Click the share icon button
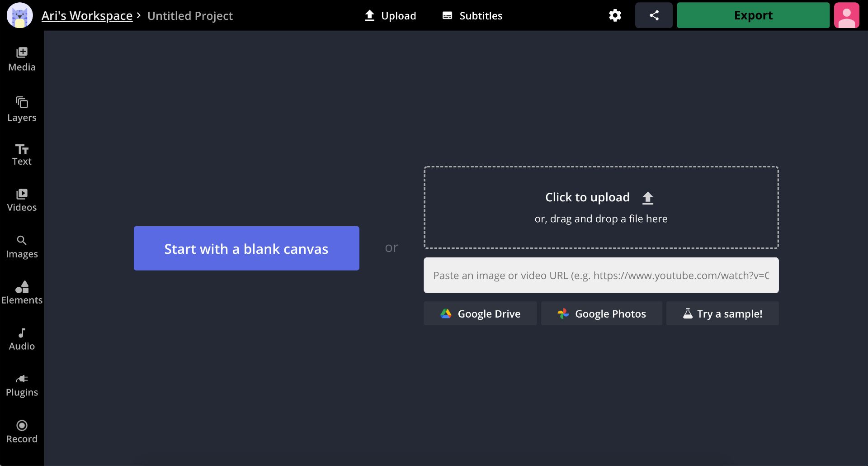The width and height of the screenshot is (868, 466). coord(654,15)
